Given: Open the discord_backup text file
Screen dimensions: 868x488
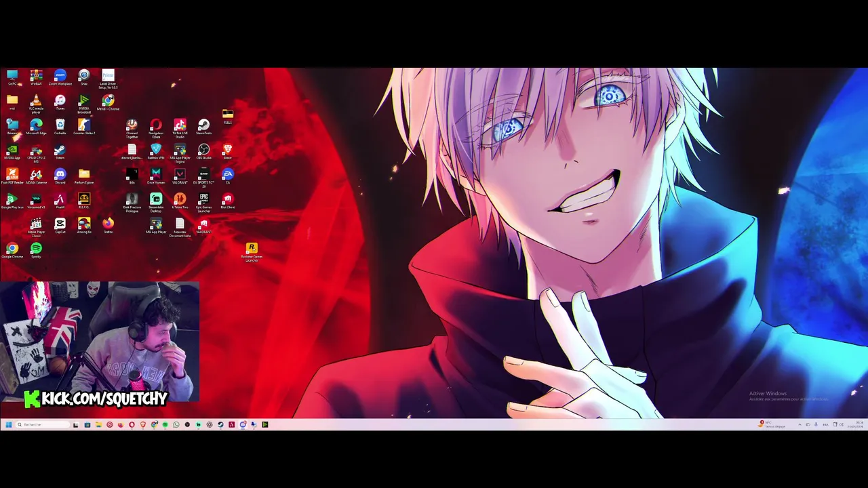Looking at the screenshot, I should pyautogui.click(x=132, y=152).
